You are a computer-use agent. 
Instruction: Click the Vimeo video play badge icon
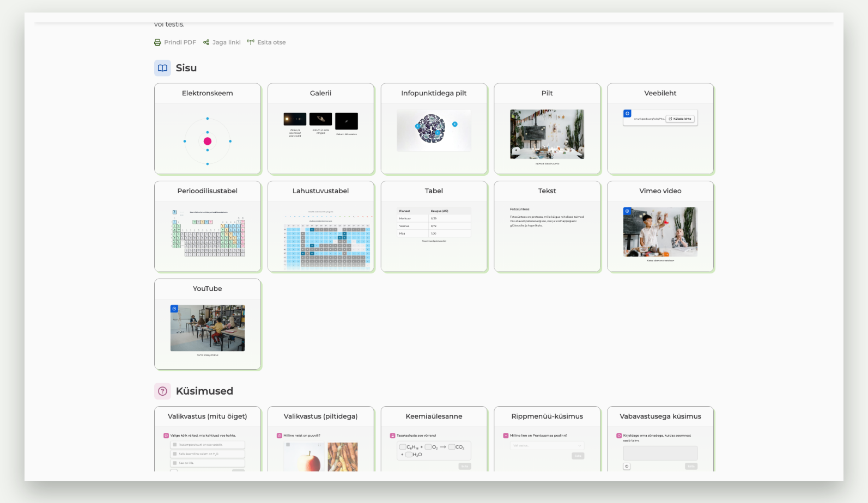coord(627,211)
